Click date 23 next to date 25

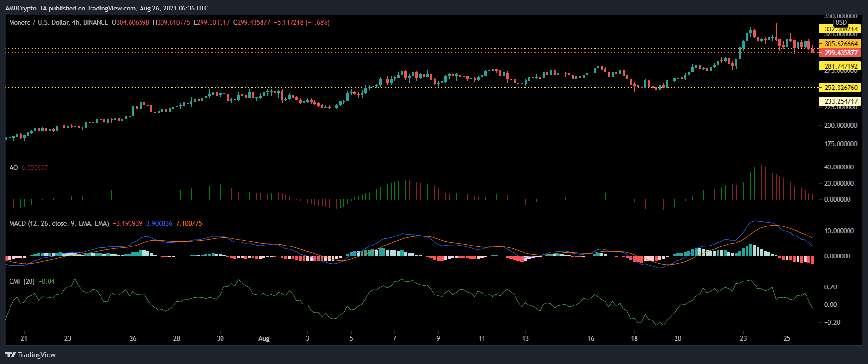point(743,339)
